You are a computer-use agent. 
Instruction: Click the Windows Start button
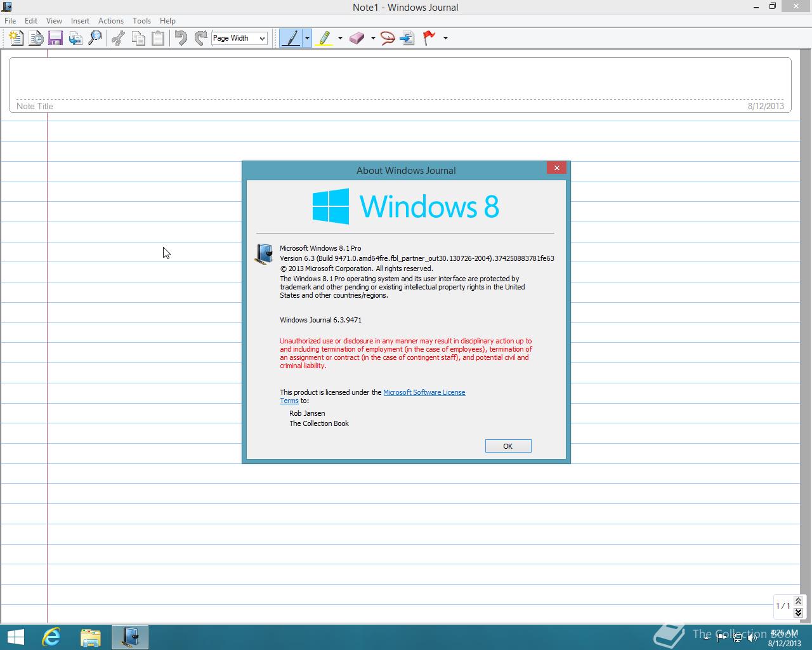pos(15,637)
